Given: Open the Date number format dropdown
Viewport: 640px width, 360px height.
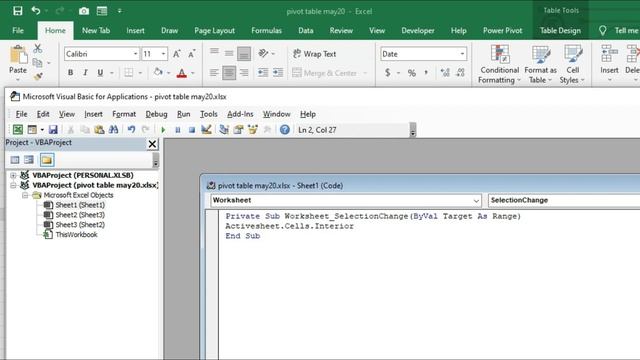Looking at the screenshot, I should tap(462, 54).
